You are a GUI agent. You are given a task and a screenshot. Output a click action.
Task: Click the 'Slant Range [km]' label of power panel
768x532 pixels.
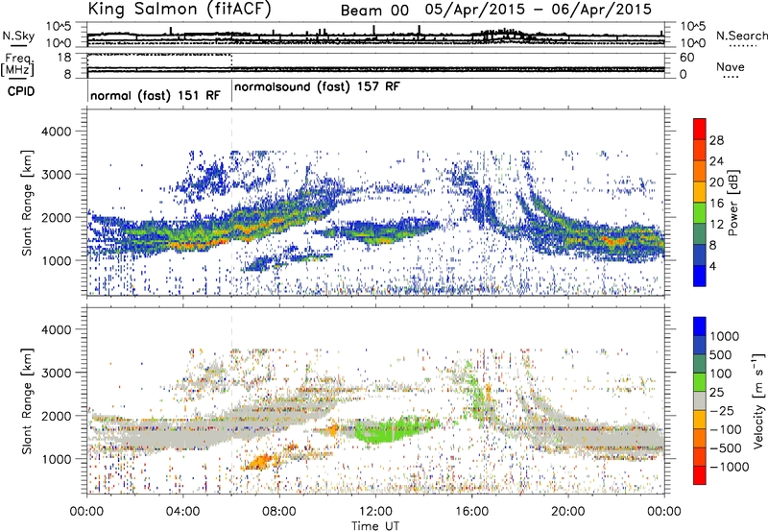tap(27, 203)
